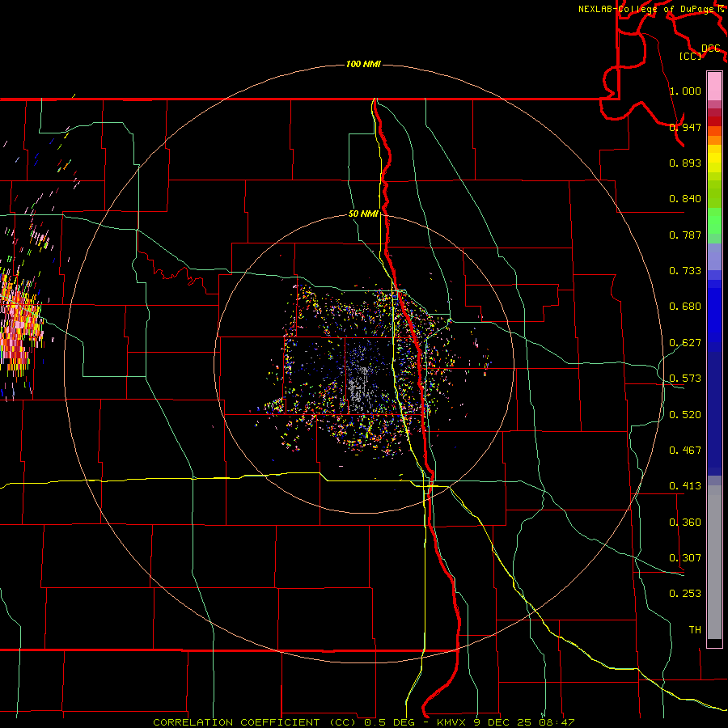Click the "08:47" time in the caption
728x728 pixels.
557,722
